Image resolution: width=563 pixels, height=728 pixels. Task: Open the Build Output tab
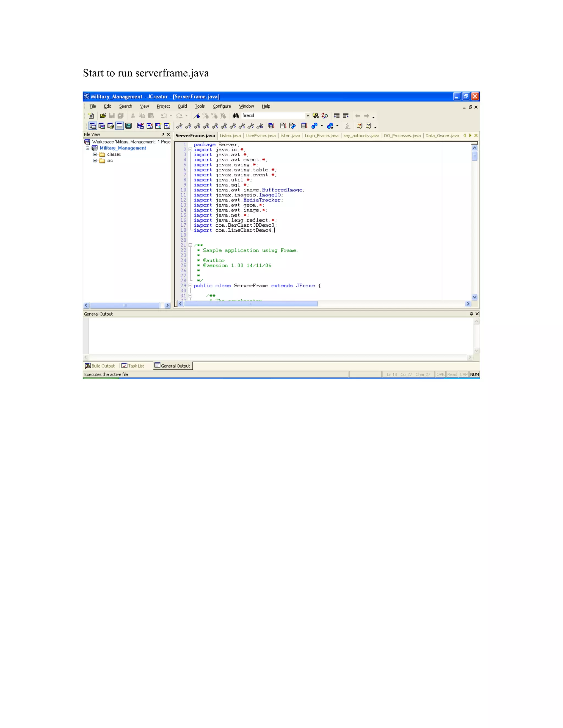click(100, 366)
